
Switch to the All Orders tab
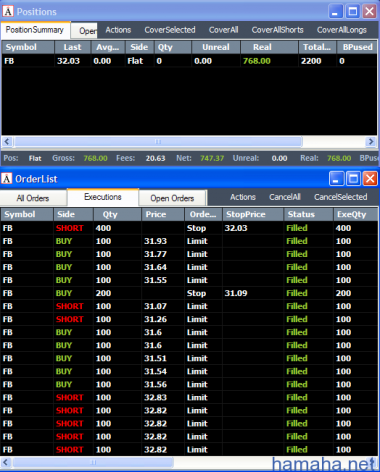click(x=33, y=198)
